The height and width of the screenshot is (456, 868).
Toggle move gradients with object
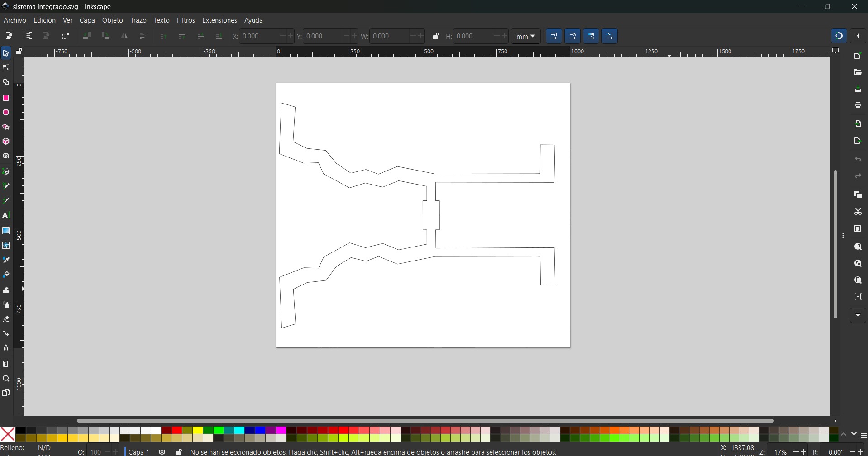[x=591, y=36]
